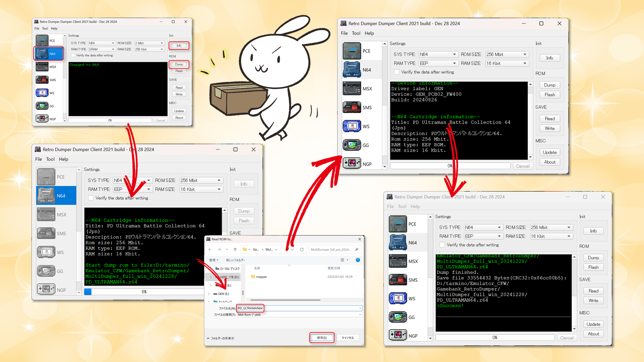The width and height of the screenshot is (644, 362).
Task: Click Dump button in 'Changed to N64' window
Action: [179, 64]
